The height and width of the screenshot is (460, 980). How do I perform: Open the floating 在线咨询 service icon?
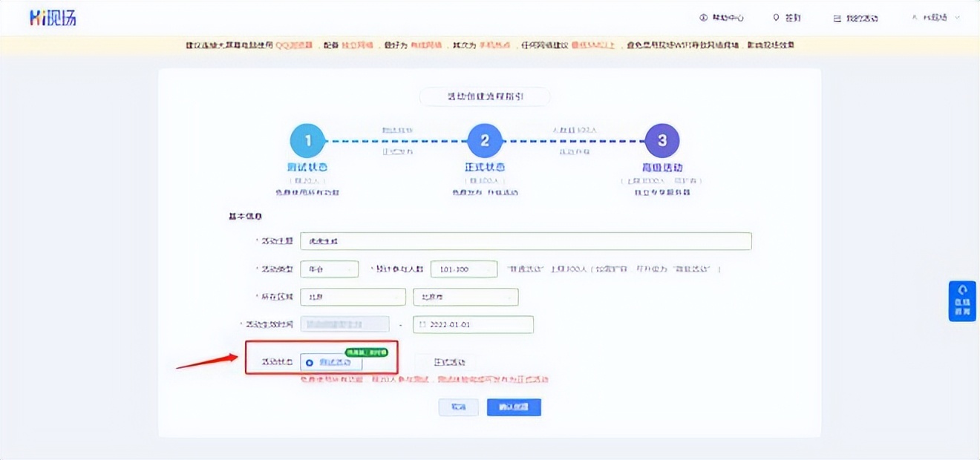[x=961, y=303]
